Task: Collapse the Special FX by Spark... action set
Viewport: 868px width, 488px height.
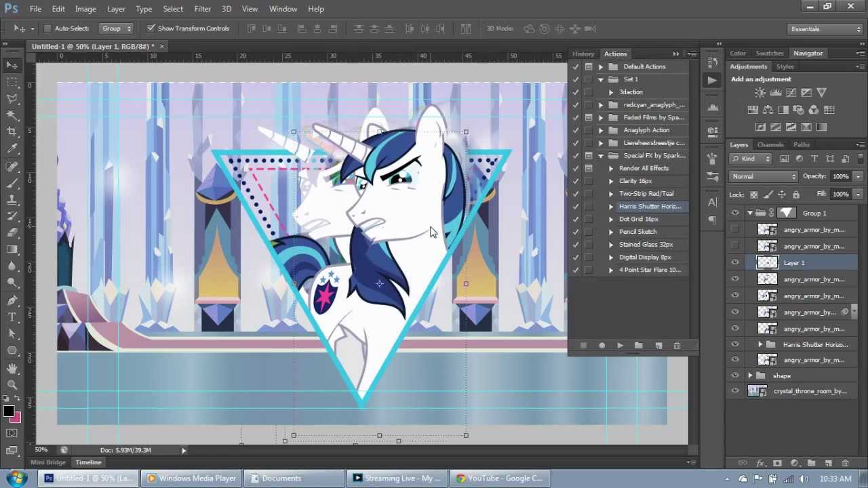Action: pyautogui.click(x=601, y=156)
